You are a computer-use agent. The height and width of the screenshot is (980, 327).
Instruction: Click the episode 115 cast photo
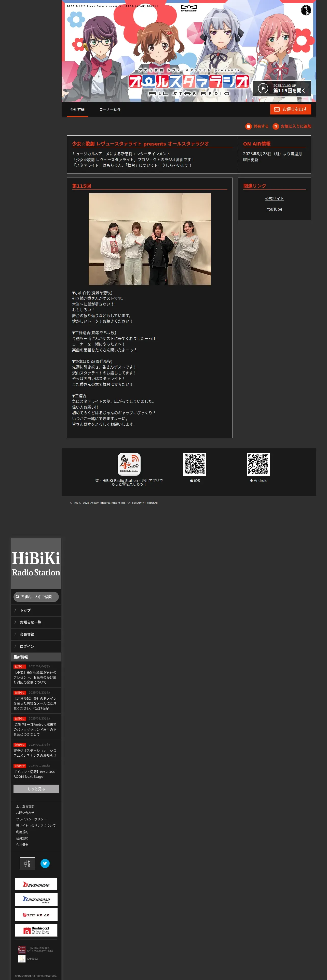tap(149, 239)
